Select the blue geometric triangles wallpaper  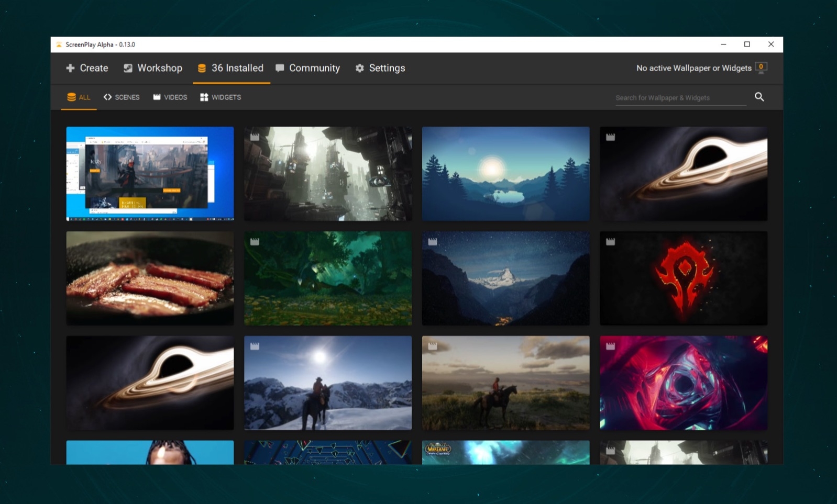[328, 452]
